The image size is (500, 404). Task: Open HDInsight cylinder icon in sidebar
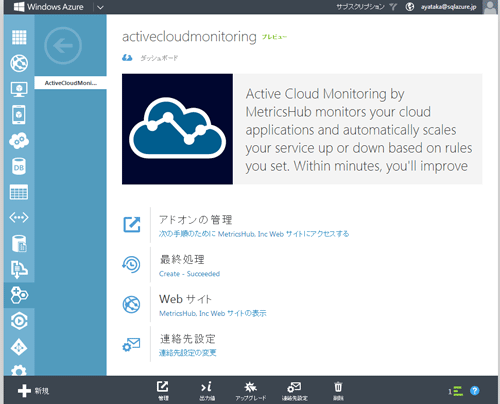[19, 244]
